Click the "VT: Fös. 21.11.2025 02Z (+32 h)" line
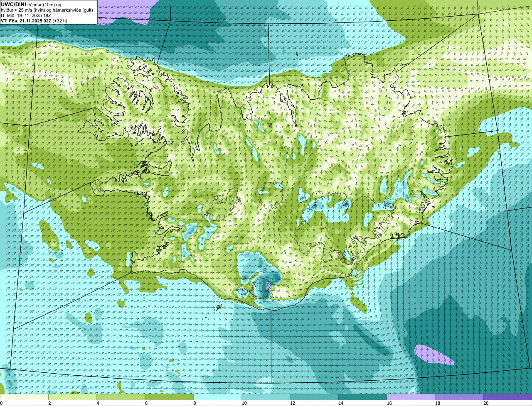532x406 pixels. tap(34, 20)
